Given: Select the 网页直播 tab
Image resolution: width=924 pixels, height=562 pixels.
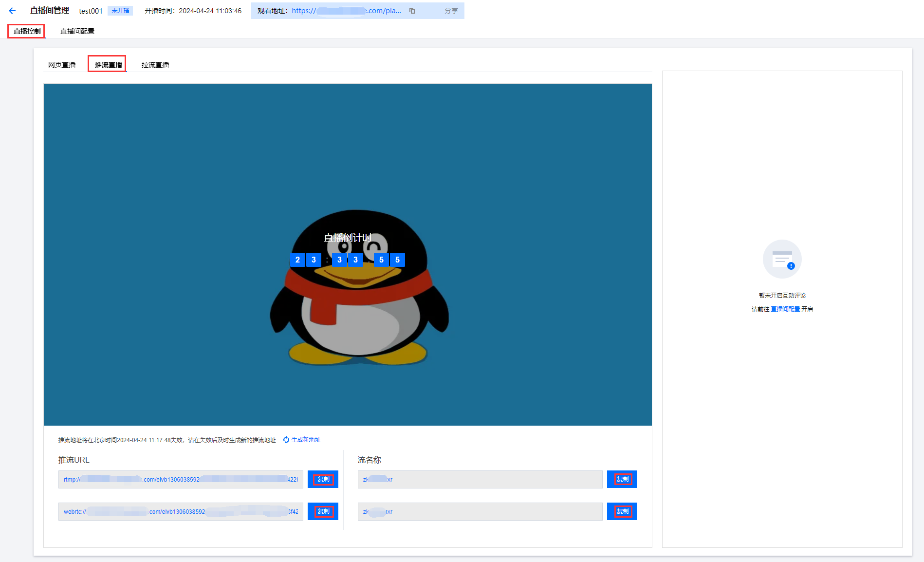Looking at the screenshot, I should [62, 65].
